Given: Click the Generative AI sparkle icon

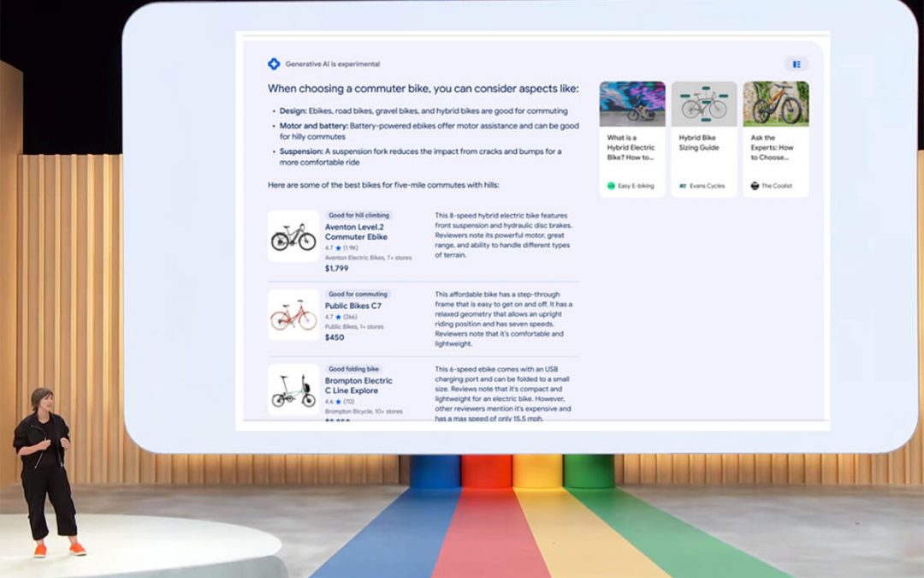Looking at the screenshot, I should 274,63.
